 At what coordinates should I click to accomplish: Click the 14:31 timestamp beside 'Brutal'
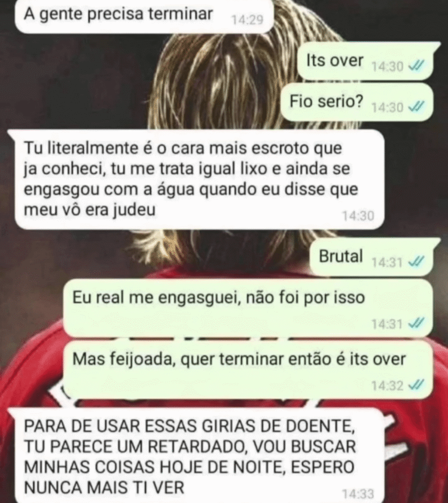pos(387,262)
